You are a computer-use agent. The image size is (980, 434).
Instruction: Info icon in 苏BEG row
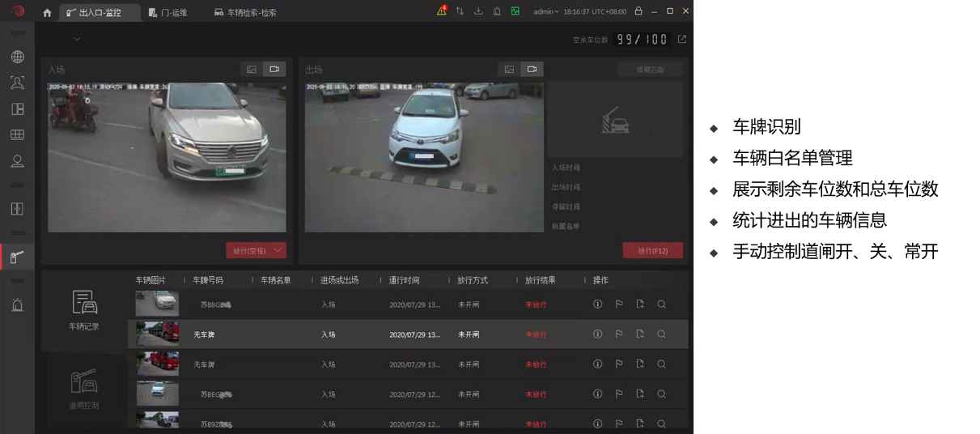coord(598,394)
